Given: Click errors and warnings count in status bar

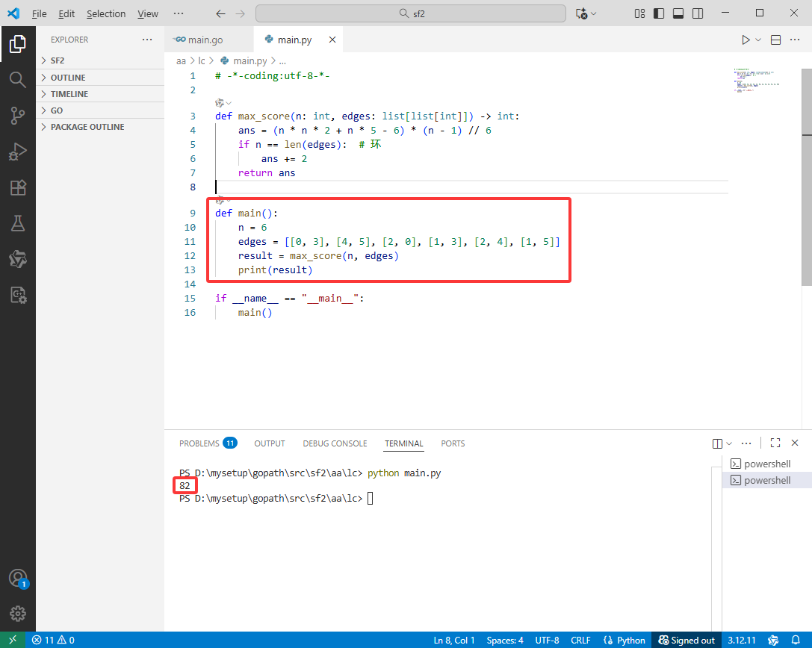Looking at the screenshot, I should pyautogui.click(x=53, y=640).
